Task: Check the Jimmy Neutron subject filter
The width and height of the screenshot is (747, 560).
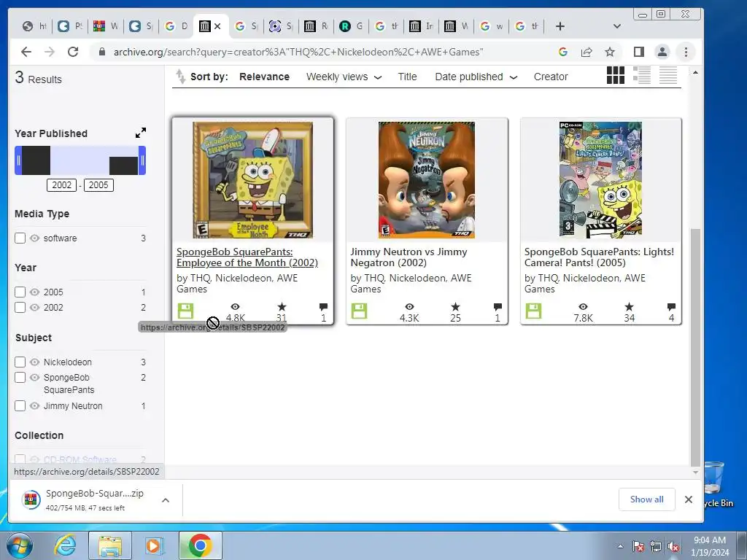Action: [x=20, y=405]
